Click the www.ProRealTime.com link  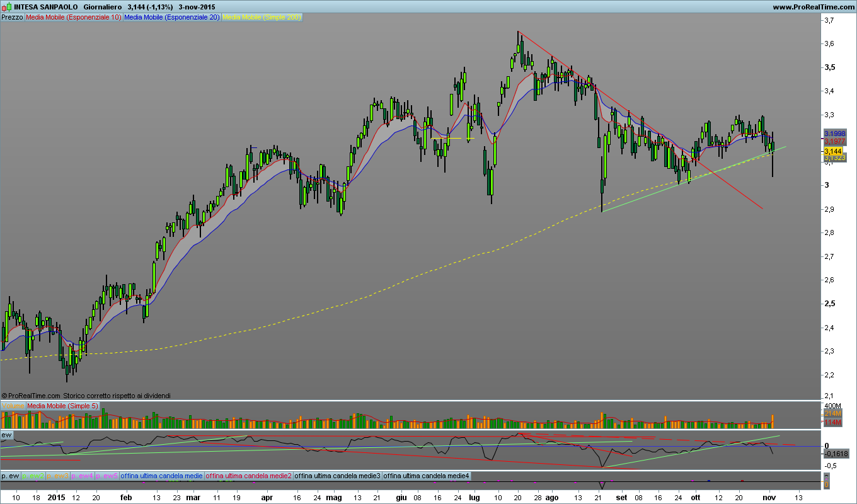point(812,7)
